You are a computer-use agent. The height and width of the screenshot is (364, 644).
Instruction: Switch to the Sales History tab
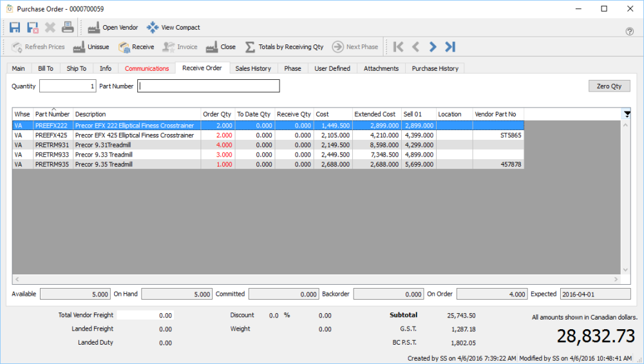point(253,68)
